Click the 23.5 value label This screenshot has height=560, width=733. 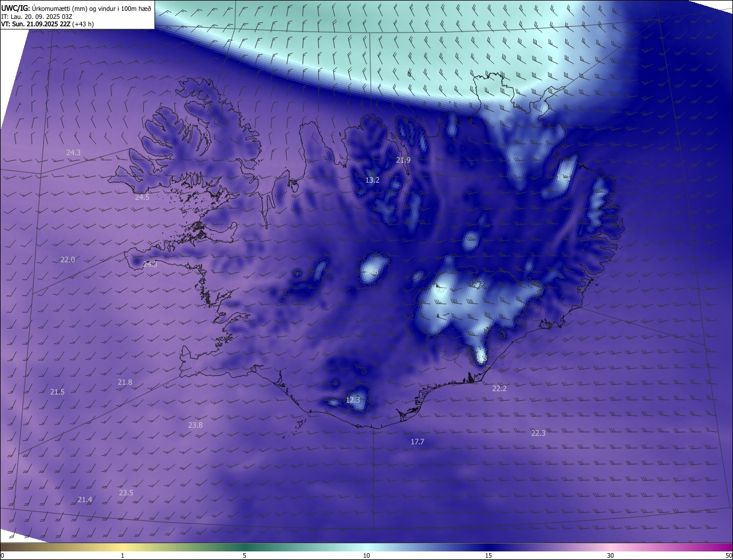(x=126, y=492)
